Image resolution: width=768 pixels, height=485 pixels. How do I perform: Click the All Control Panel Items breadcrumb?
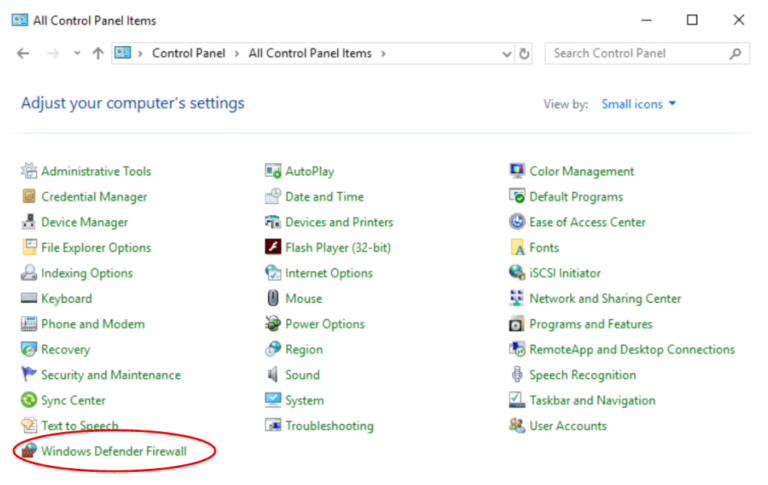310,53
